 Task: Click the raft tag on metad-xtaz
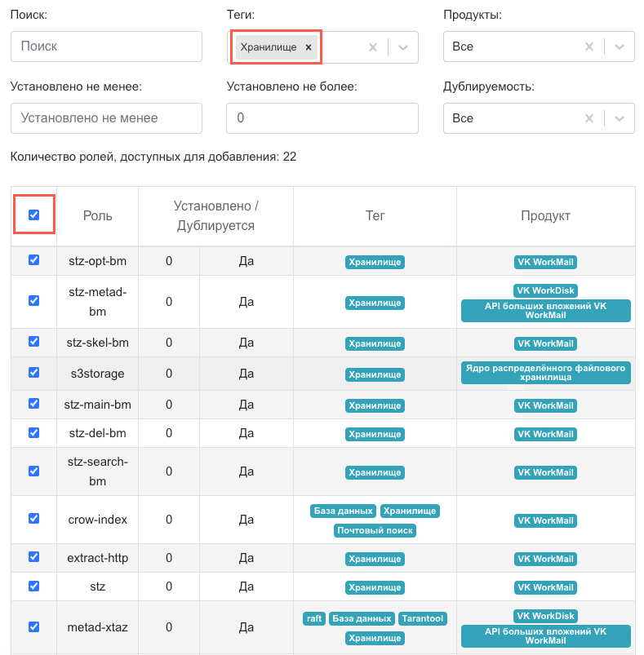coord(313,619)
